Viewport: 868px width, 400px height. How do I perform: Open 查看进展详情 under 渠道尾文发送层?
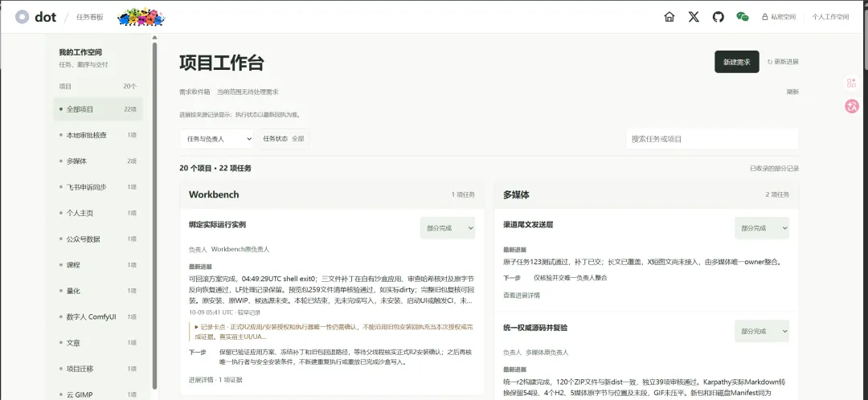[x=522, y=296]
